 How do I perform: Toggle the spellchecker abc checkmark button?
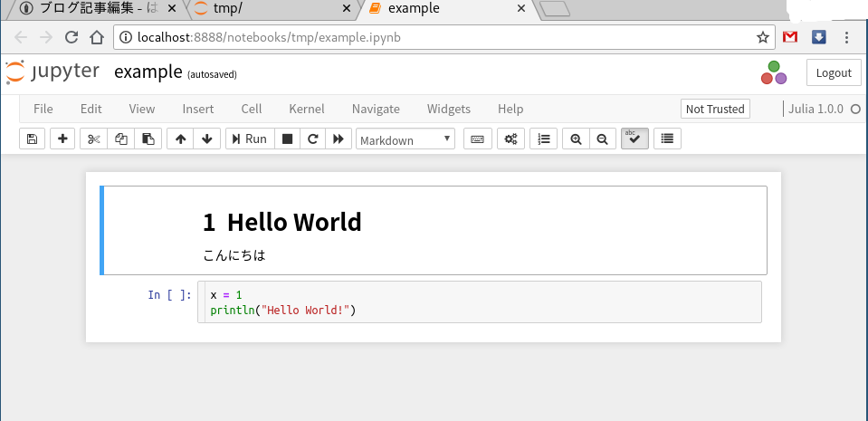click(x=635, y=139)
